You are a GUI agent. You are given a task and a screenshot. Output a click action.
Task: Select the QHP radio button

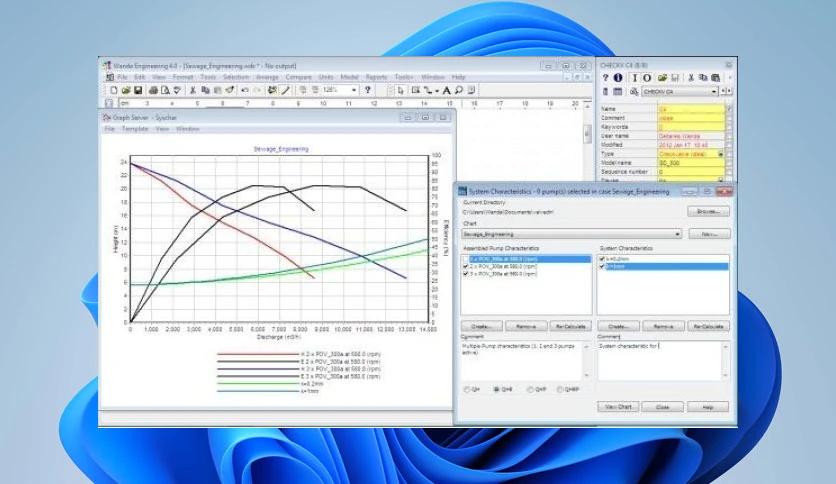tap(530, 390)
